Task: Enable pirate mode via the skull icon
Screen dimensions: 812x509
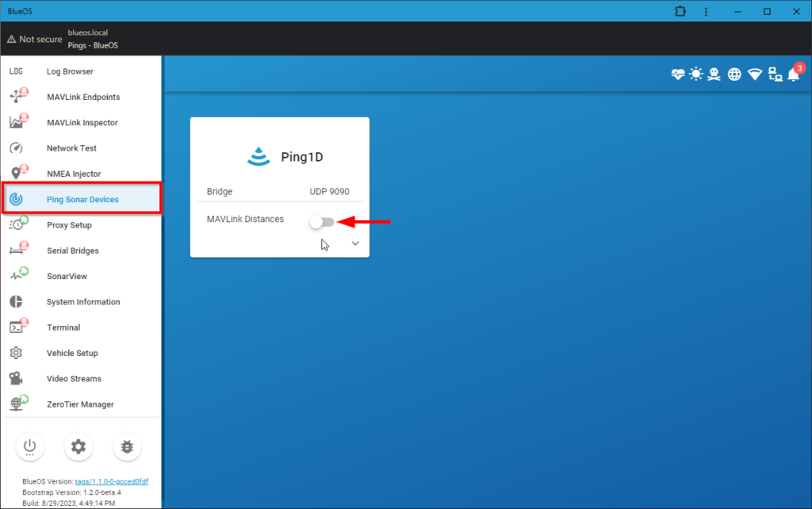Action: point(715,74)
